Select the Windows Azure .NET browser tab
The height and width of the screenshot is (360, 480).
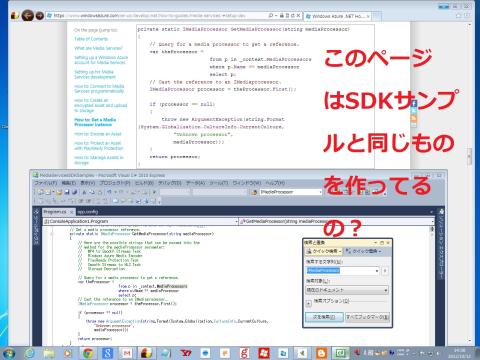coord(337,16)
